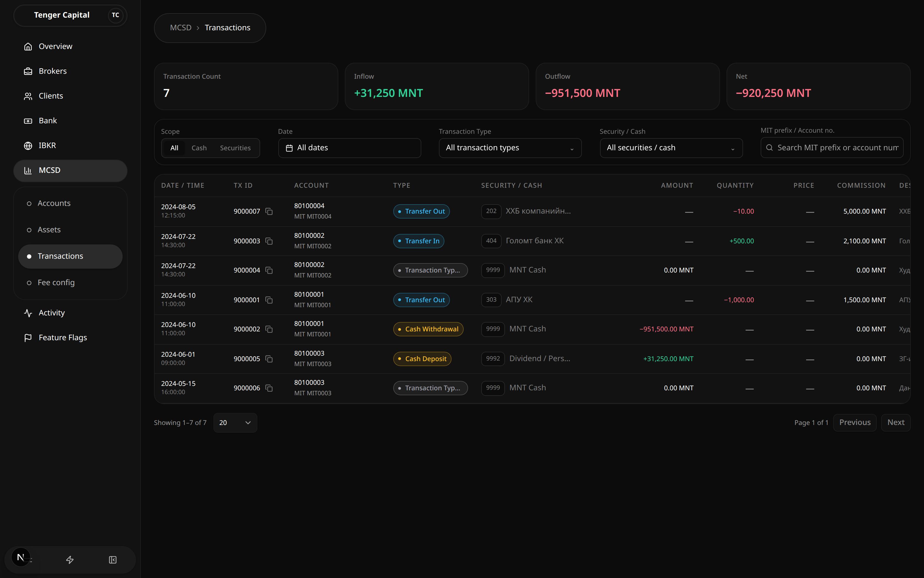Image resolution: width=924 pixels, height=578 pixels.
Task: Click the MCSD breadcrumb link
Action: (x=181, y=28)
